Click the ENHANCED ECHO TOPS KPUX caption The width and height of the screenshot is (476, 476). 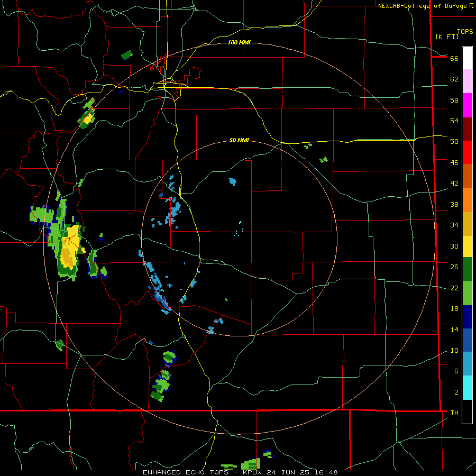click(240, 472)
